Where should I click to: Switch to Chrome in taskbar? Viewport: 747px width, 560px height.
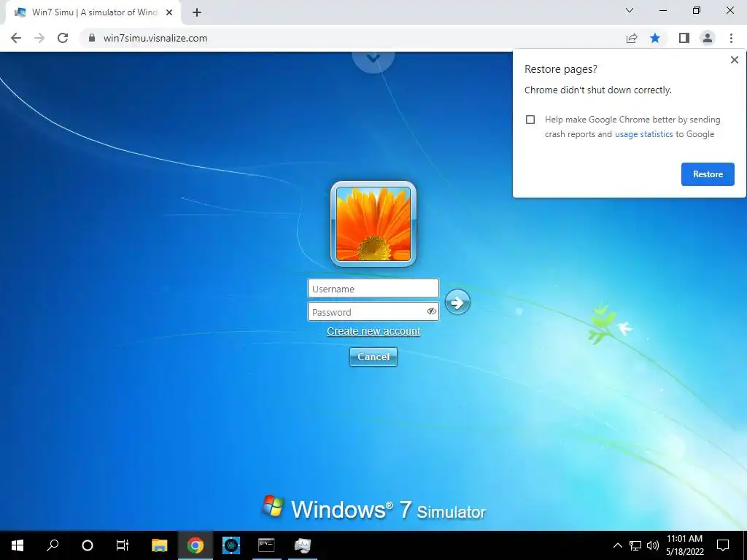[196, 545]
